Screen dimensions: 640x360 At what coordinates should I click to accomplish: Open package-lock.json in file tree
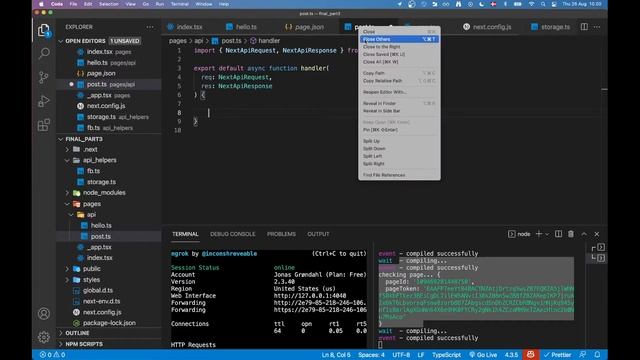[x=109, y=323]
